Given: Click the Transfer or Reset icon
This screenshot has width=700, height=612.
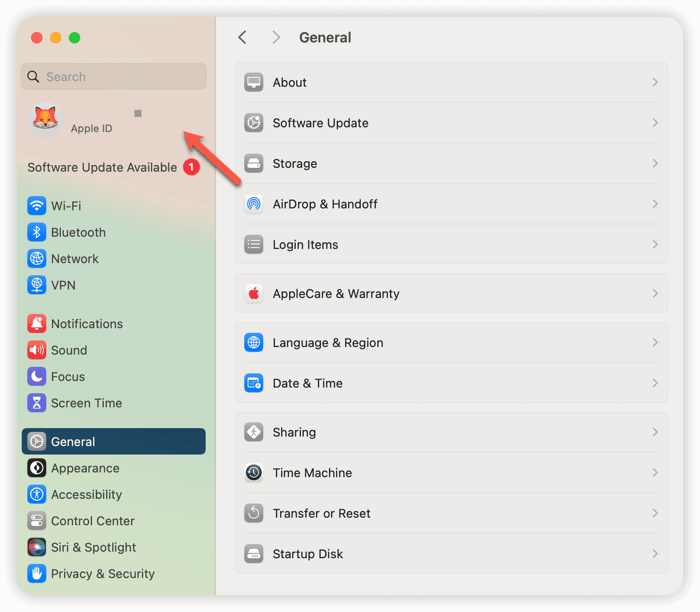Looking at the screenshot, I should pyautogui.click(x=254, y=513).
